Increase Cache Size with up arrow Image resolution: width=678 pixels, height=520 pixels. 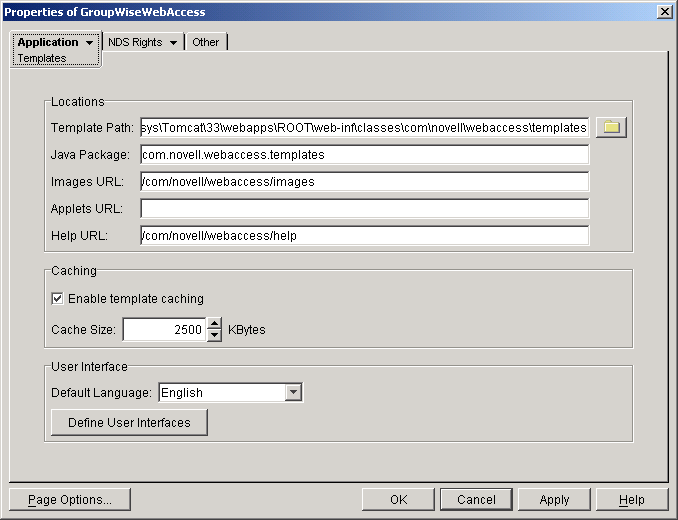click(214, 322)
